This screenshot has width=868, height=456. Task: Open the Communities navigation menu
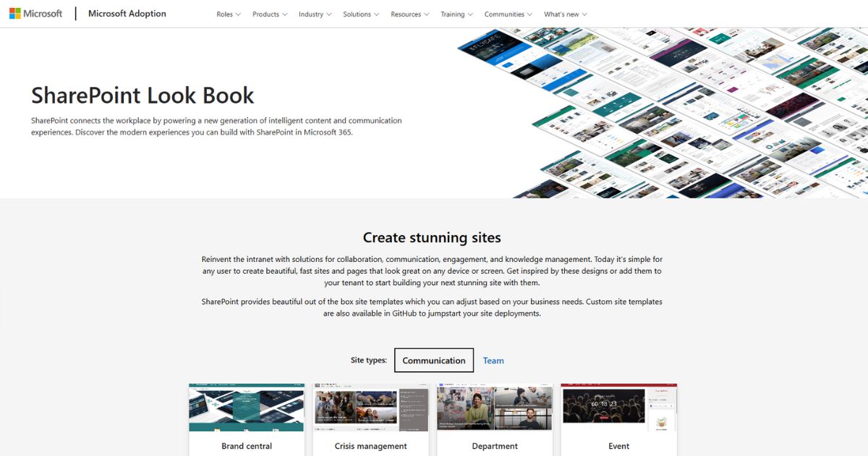[x=508, y=14]
